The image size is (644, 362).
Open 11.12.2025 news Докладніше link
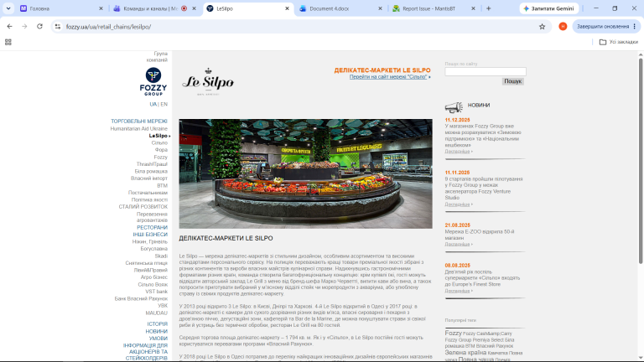457,152
